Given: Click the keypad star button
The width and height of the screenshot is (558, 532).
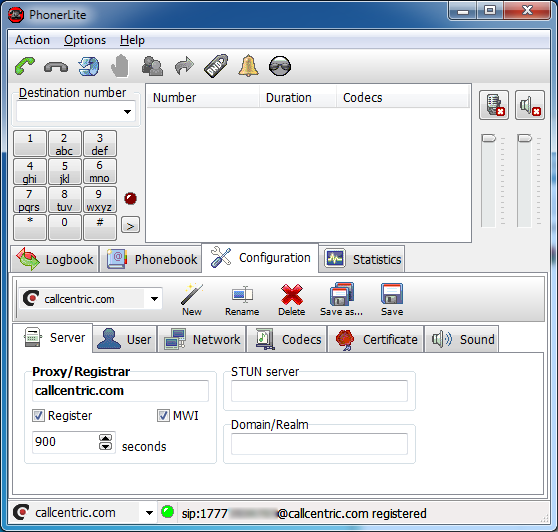Looking at the screenshot, I should coord(30,227).
